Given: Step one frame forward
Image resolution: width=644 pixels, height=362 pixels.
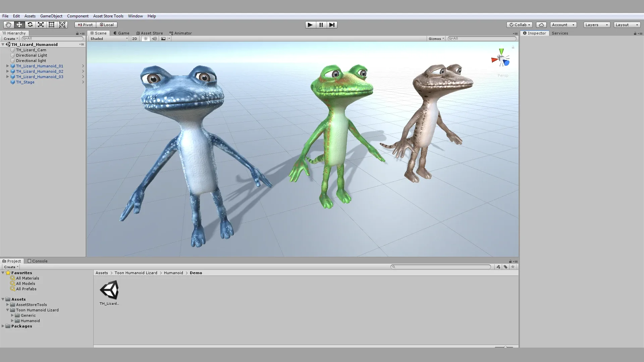Looking at the screenshot, I should (332, 25).
